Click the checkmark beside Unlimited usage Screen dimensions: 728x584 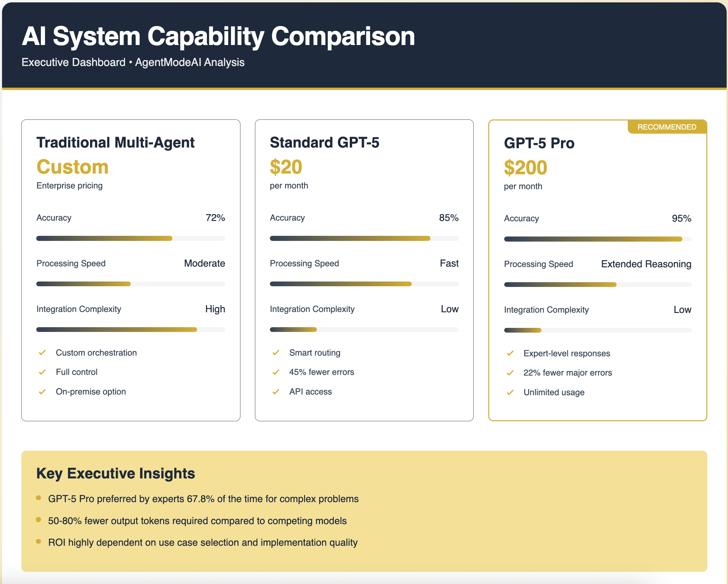point(510,392)
